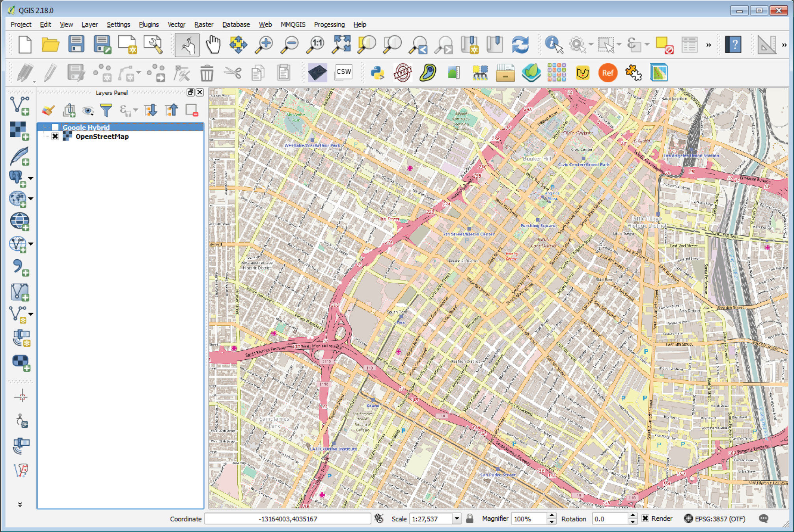Toggle Google Hybrid layer visibility checkbox
Viewport: 794px width, 532px height.
pos(55,127)
